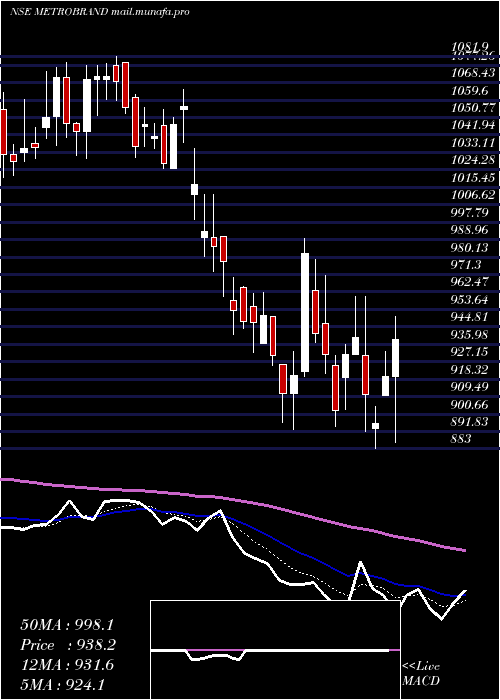The height and width of the screenshot is (700, 500).
Task: Click the 12MA : 931.6 readout
Action: [67, 665]
